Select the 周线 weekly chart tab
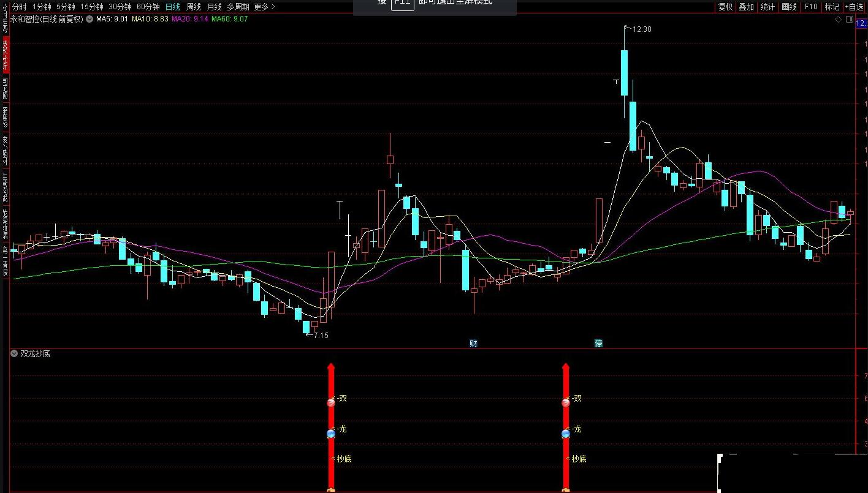 [194, 7]
